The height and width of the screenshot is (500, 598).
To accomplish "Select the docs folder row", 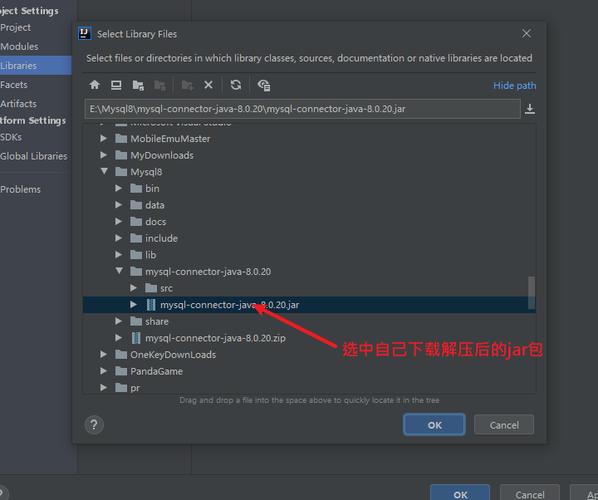I will [309, 222].
